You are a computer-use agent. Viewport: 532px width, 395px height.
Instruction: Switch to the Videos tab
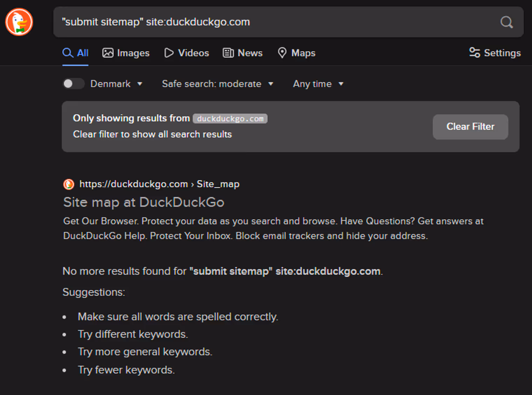coord(187,53)
